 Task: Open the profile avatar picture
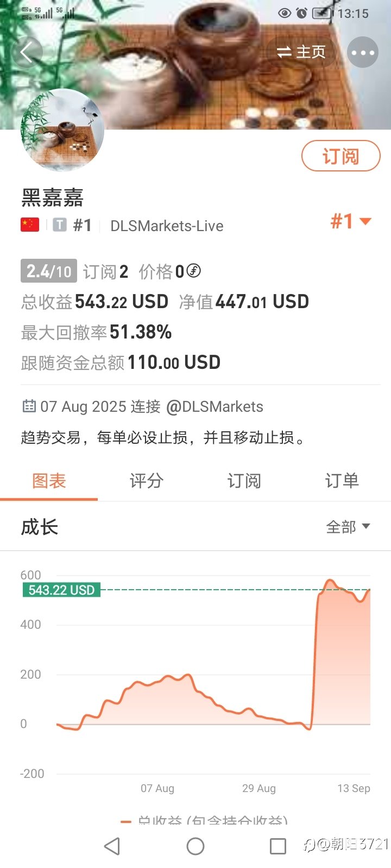pyautogui.click(x=62, y=130)
